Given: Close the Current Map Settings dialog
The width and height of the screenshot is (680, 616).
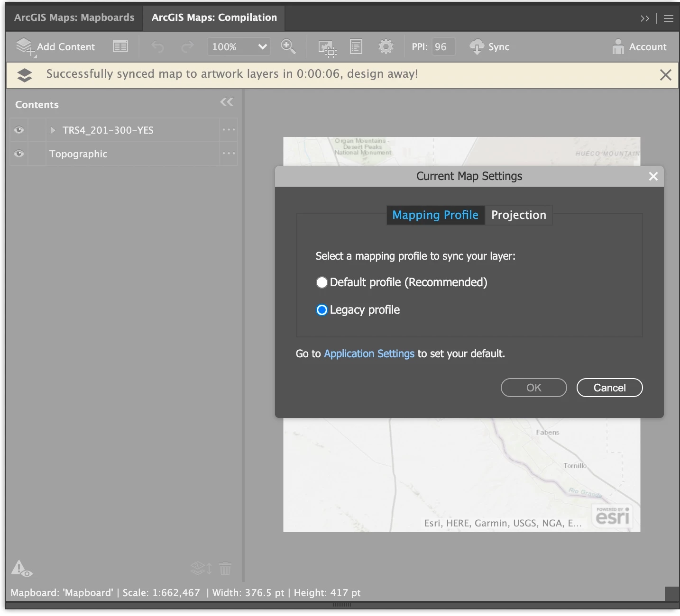Looking at the screenshot, I should pyautogui.click(x=653, y=176).
